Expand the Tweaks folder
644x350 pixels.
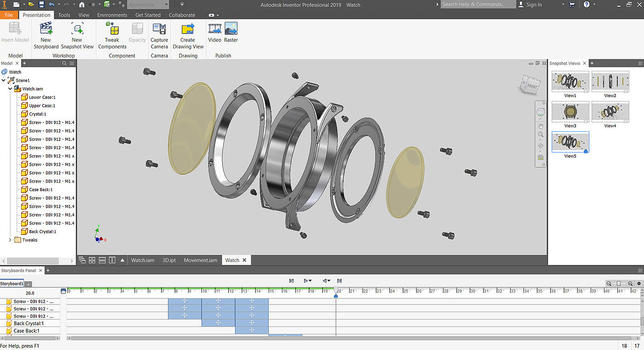(x=11, y=240)
